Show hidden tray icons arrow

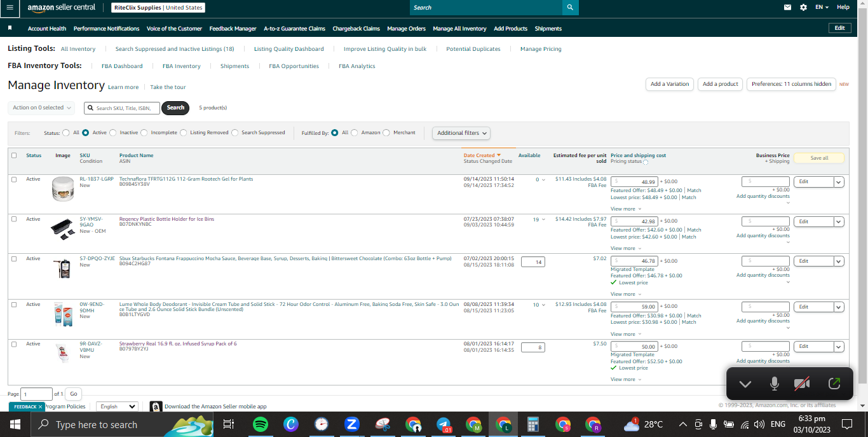(x=682, y=424)
